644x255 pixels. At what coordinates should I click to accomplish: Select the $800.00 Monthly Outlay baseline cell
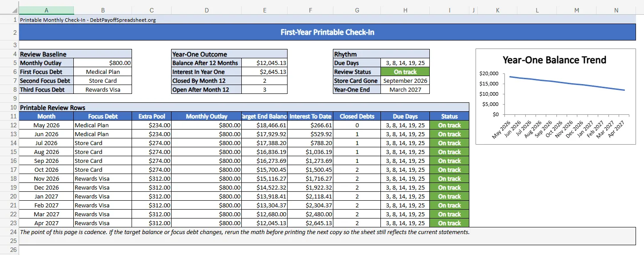[x=103, y=63]
